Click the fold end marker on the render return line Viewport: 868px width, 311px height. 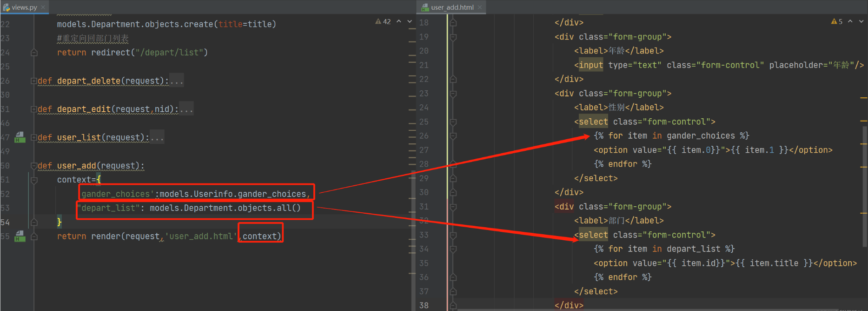[x=34, y=236]
